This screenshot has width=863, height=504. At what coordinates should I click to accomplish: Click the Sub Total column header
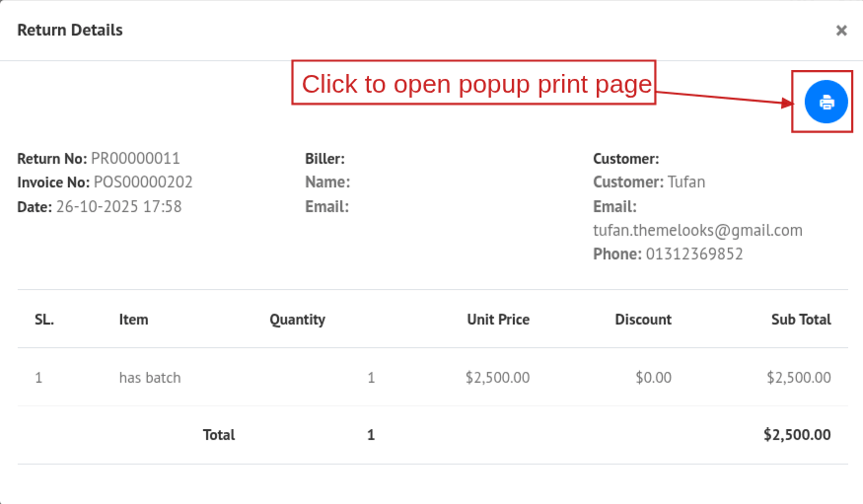click(801, 319)
